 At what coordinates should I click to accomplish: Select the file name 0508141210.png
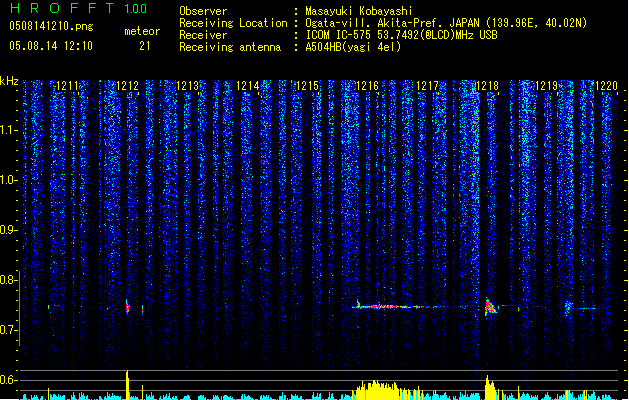pyautogui.click(x=51, y=26)
